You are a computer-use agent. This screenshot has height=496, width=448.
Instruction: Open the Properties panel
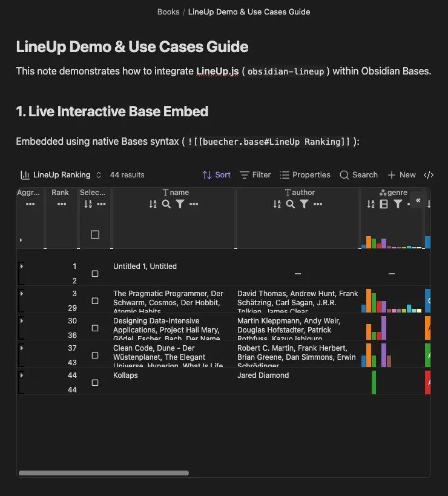305,175
